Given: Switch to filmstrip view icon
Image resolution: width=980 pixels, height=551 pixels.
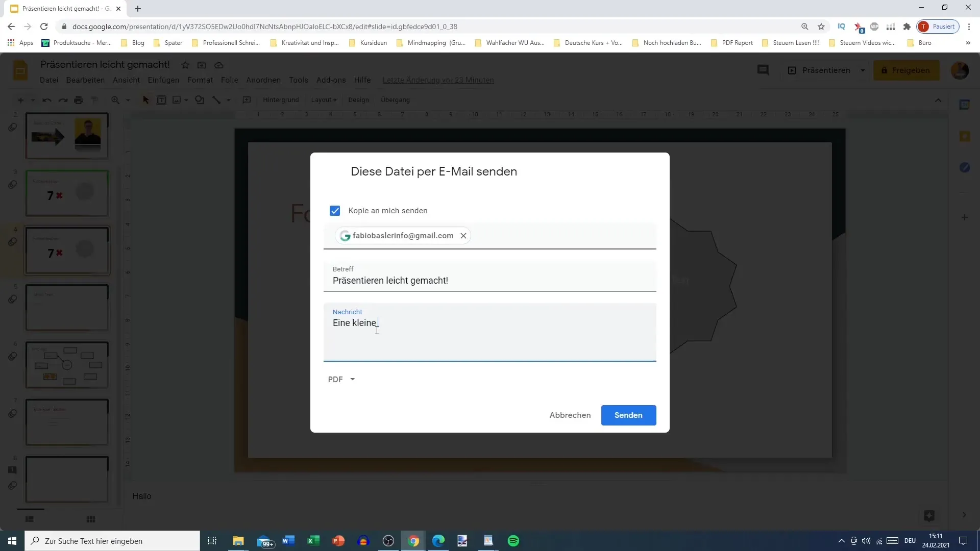Looking at the screenshot, I should coord(30,519).
